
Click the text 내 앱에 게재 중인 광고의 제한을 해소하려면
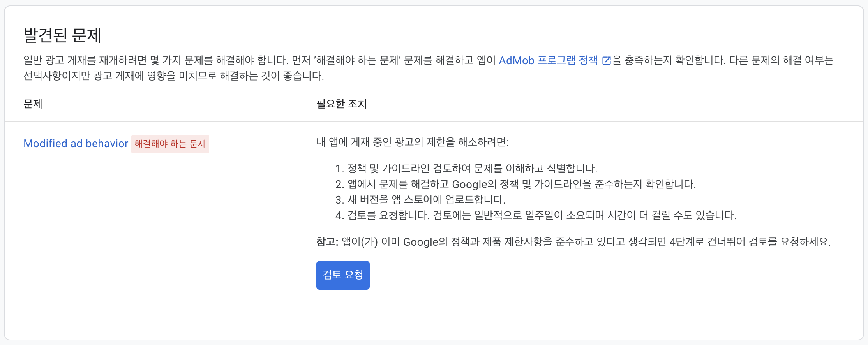click(x=412, y=142)
